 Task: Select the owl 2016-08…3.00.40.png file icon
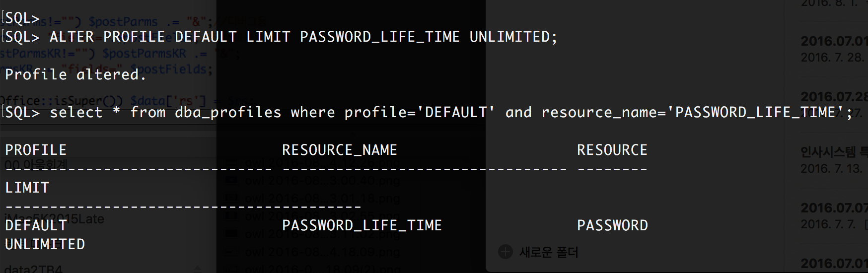coord(231,181)
